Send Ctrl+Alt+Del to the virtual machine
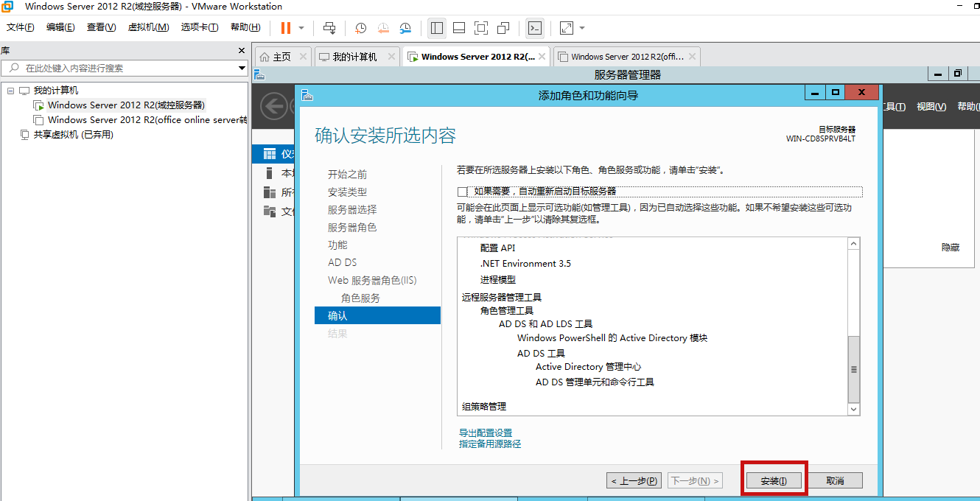Viewport: 980px width, 501px height. click(329, 28)
